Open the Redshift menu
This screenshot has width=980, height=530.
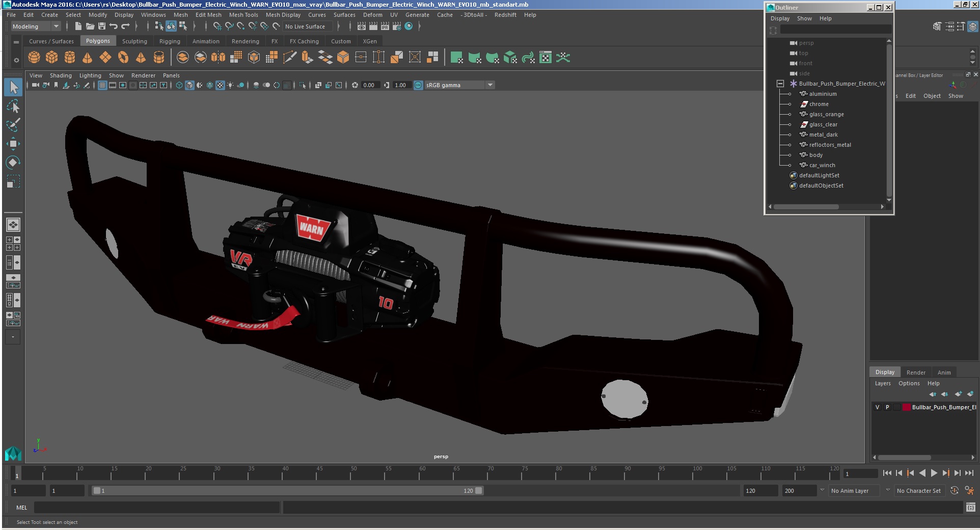(505, 15)
